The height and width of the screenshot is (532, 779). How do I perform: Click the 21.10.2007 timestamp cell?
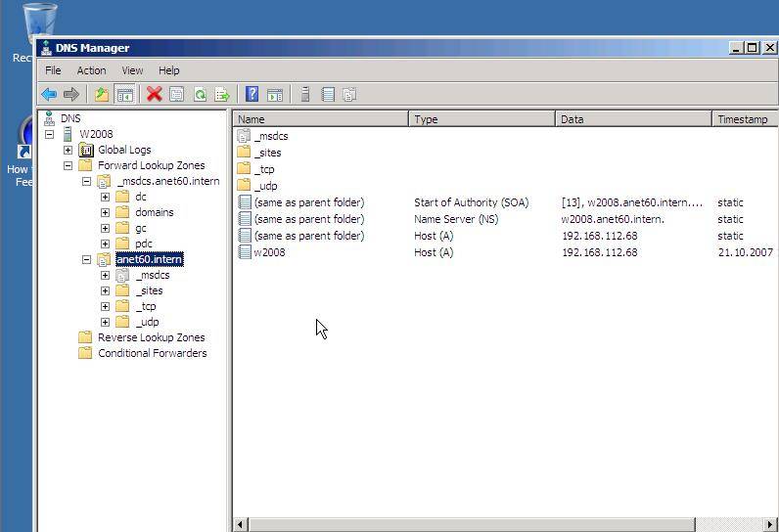pyautogui.click(x=745, y=252)
